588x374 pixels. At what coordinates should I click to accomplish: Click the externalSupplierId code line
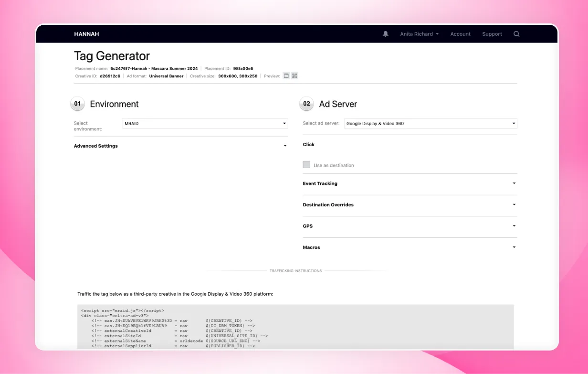pyautogui.click(x=173, y=346)
